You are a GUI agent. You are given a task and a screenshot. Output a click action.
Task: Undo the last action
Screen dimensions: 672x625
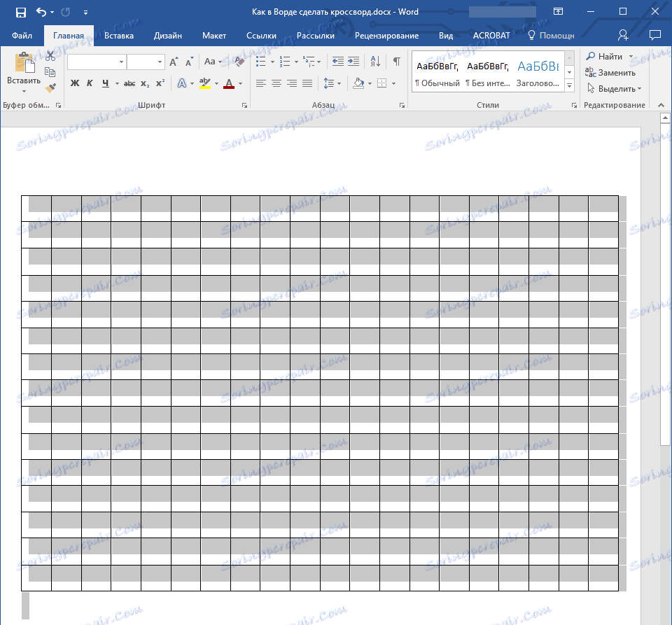click(41, 12)
